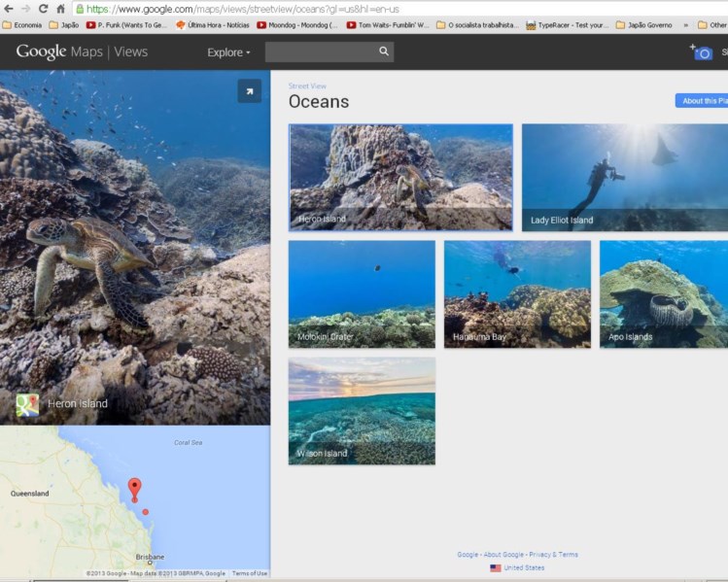This screenshot has width=728, height=582.
Task: Open the TypeRacer bookmark
Action: pos(567,25)
